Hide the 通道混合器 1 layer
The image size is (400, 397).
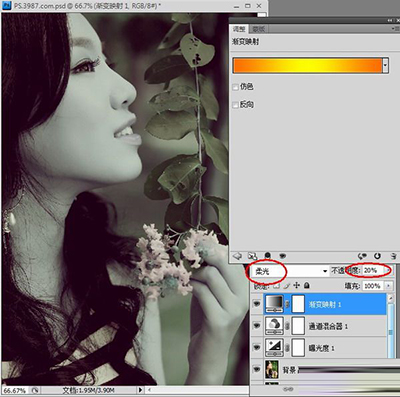[x=257, y=326]
